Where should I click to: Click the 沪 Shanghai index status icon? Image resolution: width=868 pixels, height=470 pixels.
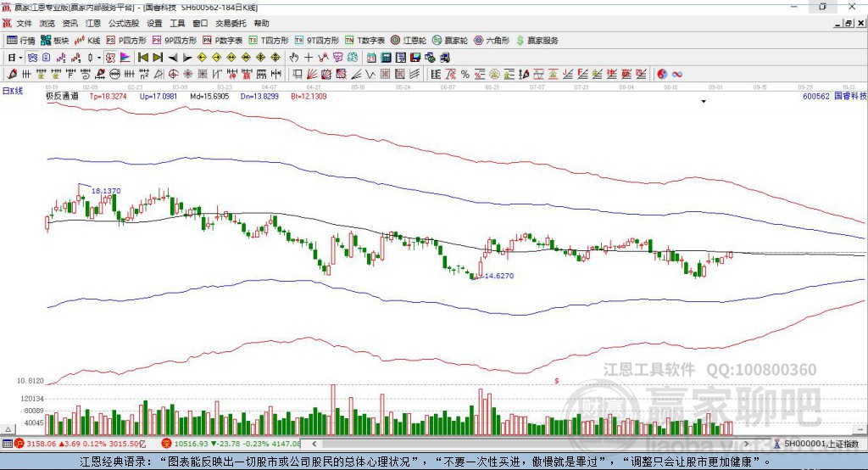[x=19, y=444]
